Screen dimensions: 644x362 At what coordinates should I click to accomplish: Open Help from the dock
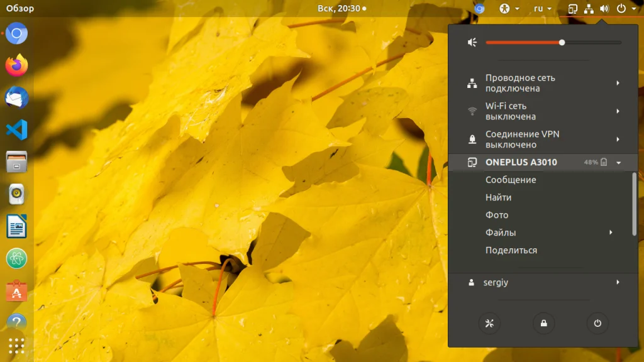click(x=16, y=322)
